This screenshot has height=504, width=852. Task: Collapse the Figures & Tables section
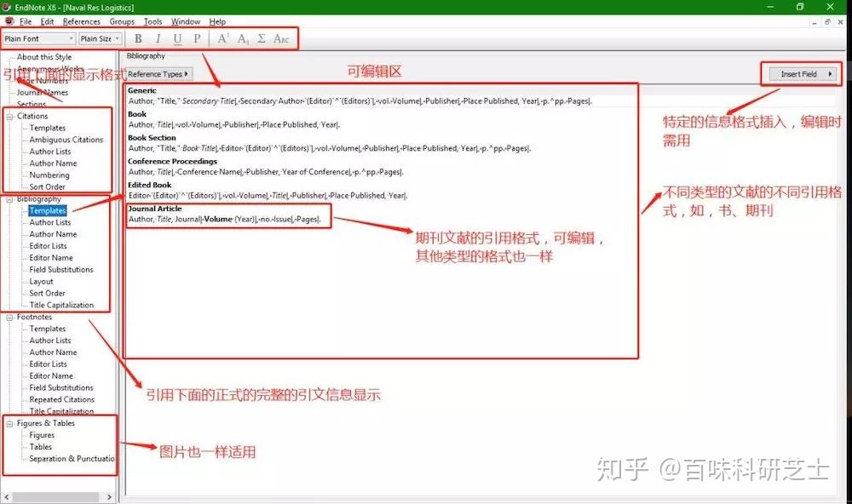pos(8,423)
